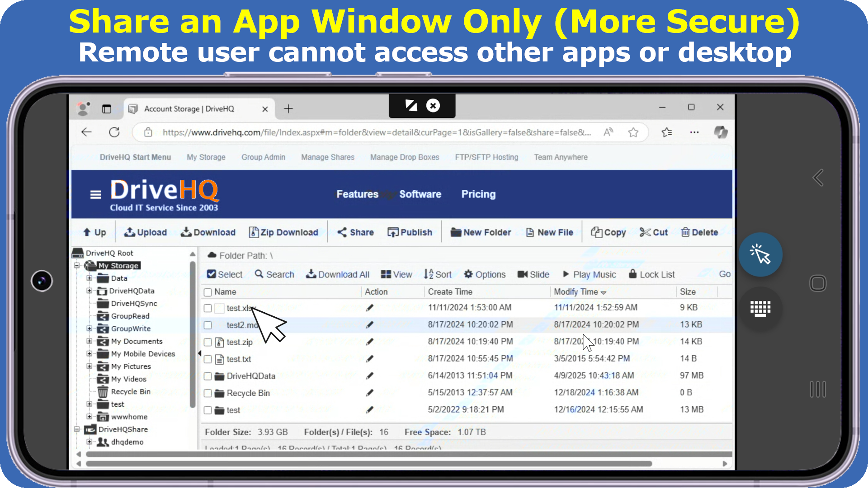Image resolution: width=868 pixels, height=488 pixels.
Task: Open the Pricing link in header
Action: (478, 194)
